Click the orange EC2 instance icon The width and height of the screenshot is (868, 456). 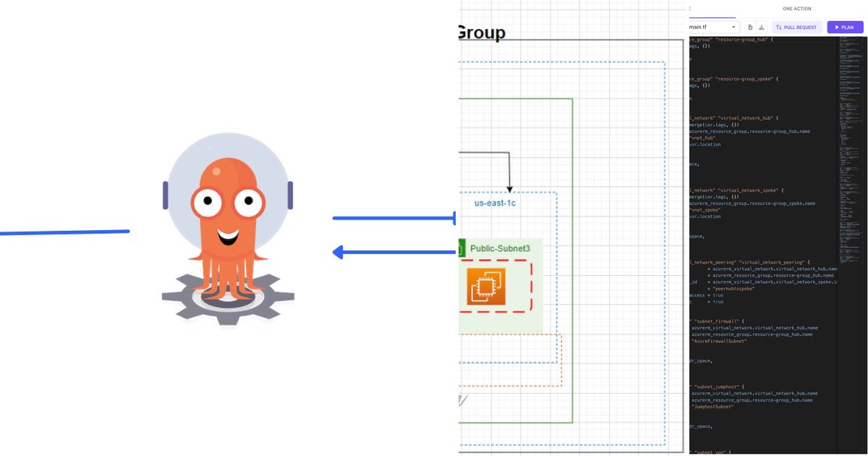(486, 287)
